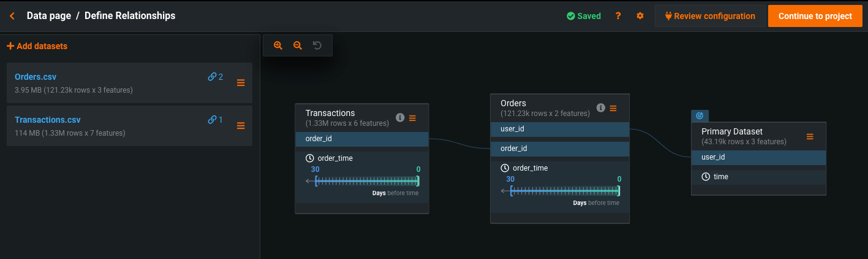Click the Transactions order_time window slider
Image resolution: width=868 pixels, height=259 pixels.
366,181
